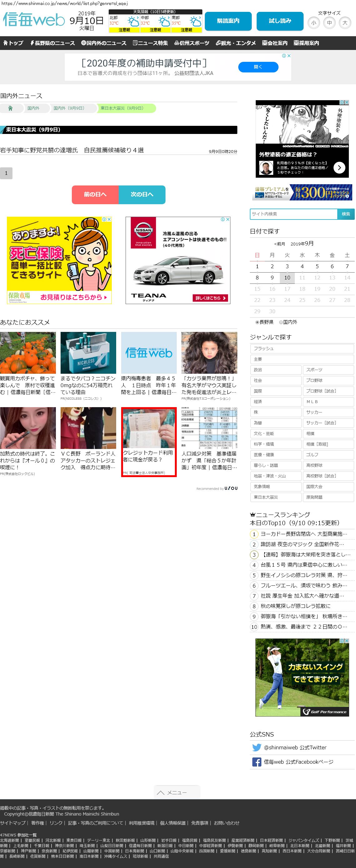Open the サイトマップ footer link

(13, 823)
